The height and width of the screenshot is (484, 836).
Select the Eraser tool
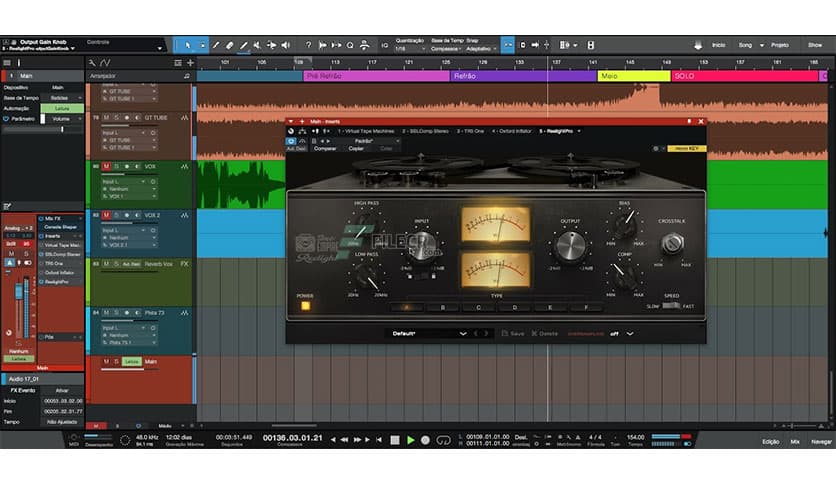(x=230, y=45)
